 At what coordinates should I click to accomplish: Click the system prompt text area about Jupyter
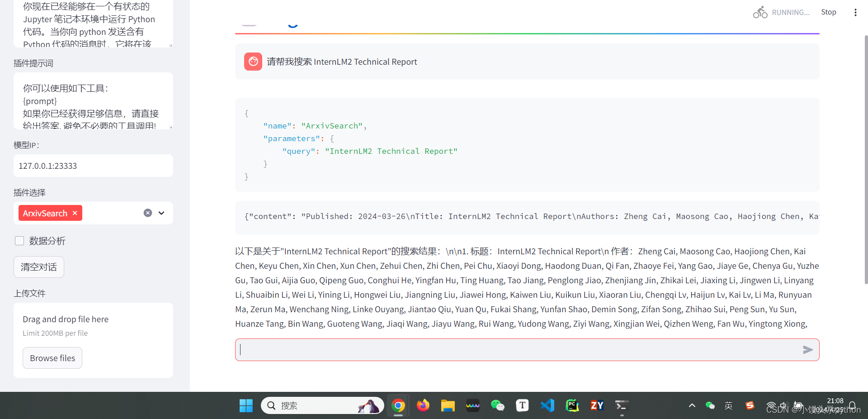[x=93, y=24]
